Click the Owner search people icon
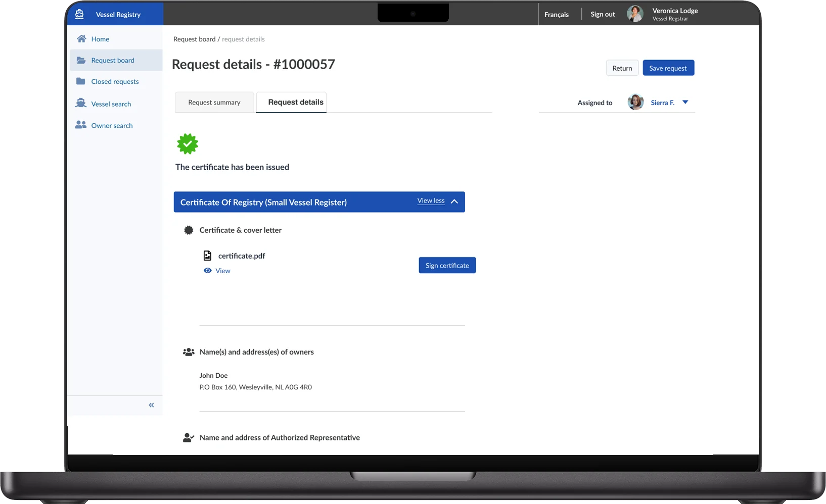826x504 pixels. tap(81, 125)
